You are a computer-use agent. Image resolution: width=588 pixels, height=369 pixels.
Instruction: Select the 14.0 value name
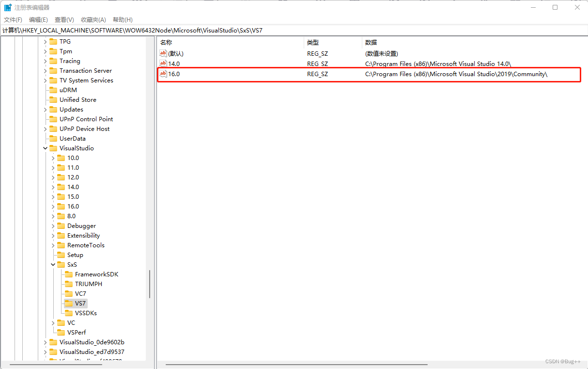click(174, 64)
